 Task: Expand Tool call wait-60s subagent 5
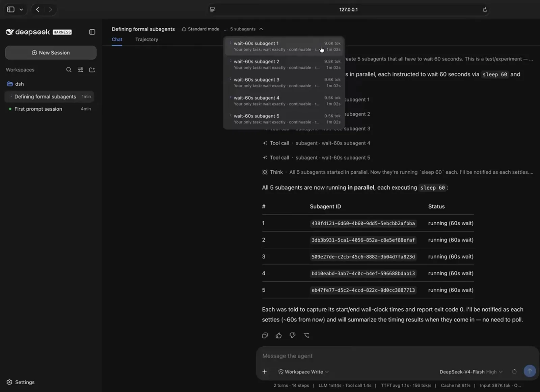point(316,158)
